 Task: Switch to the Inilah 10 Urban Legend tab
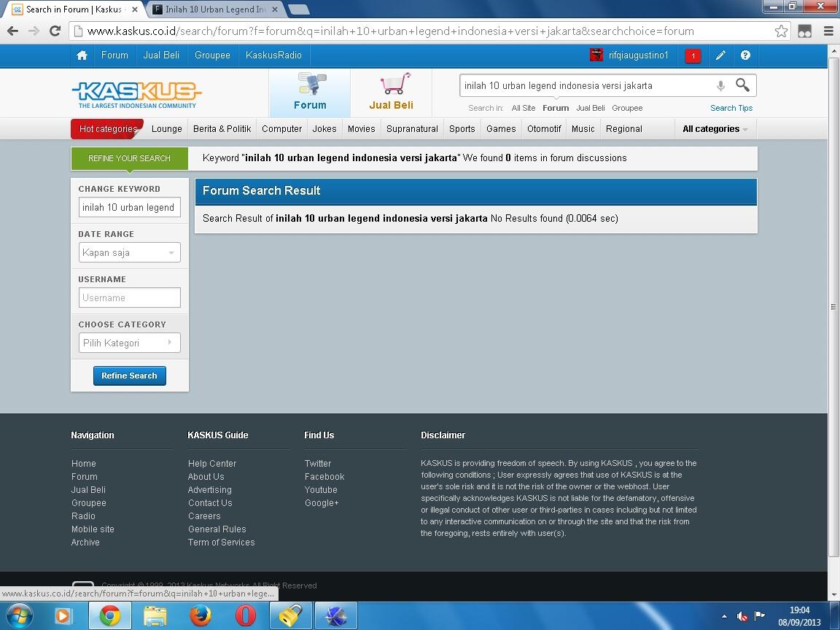point(215,9)
